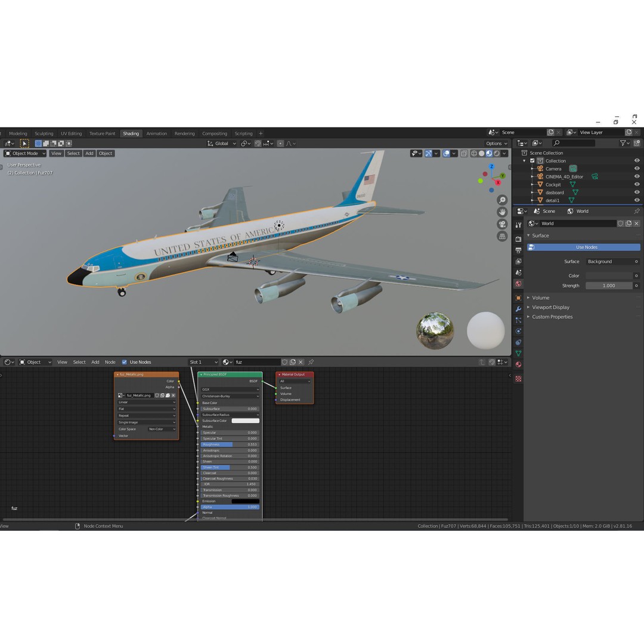The height and width of the screenshot is (644, 644).
Task: Click the viewport zoom magnifier gizmo
Action: (502, 200)
